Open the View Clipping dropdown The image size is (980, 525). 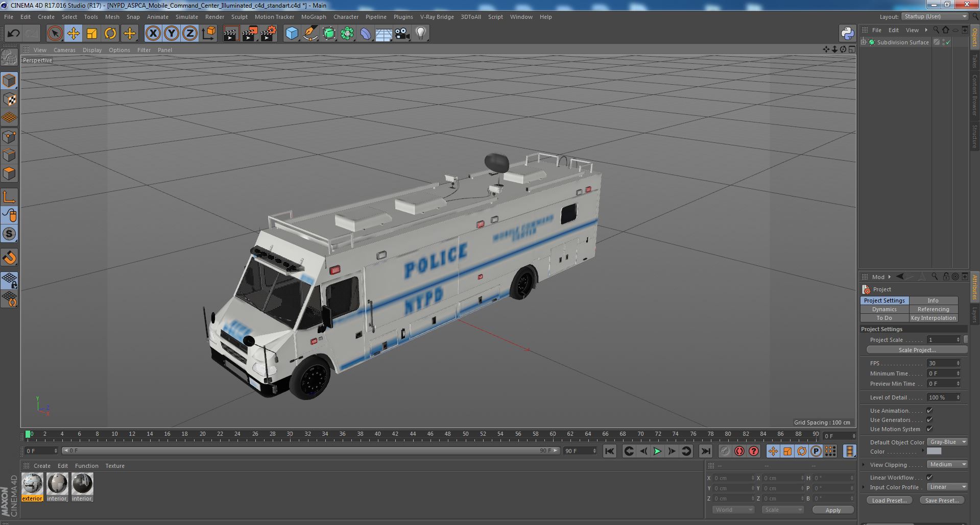click(947, 465)
